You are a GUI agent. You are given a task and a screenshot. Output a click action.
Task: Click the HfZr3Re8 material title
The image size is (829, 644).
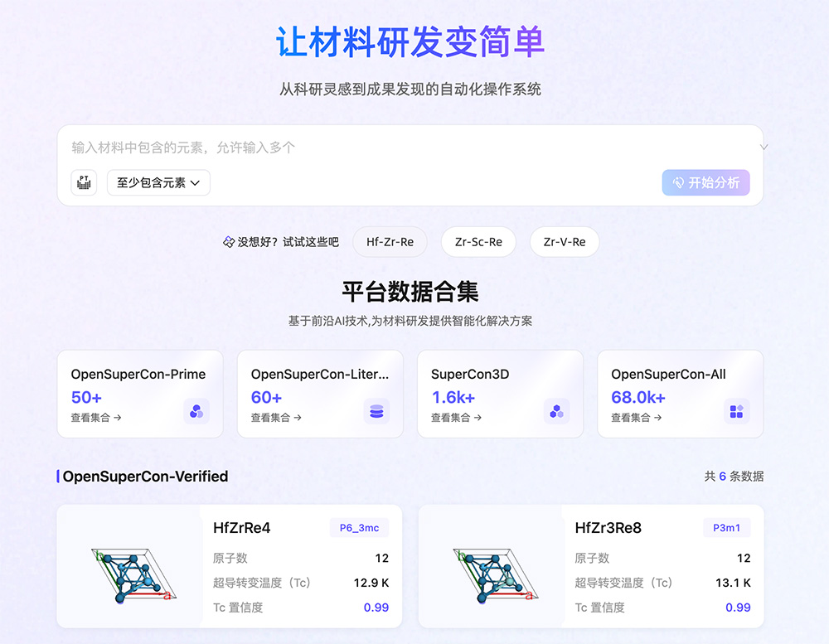pos(608,528)
